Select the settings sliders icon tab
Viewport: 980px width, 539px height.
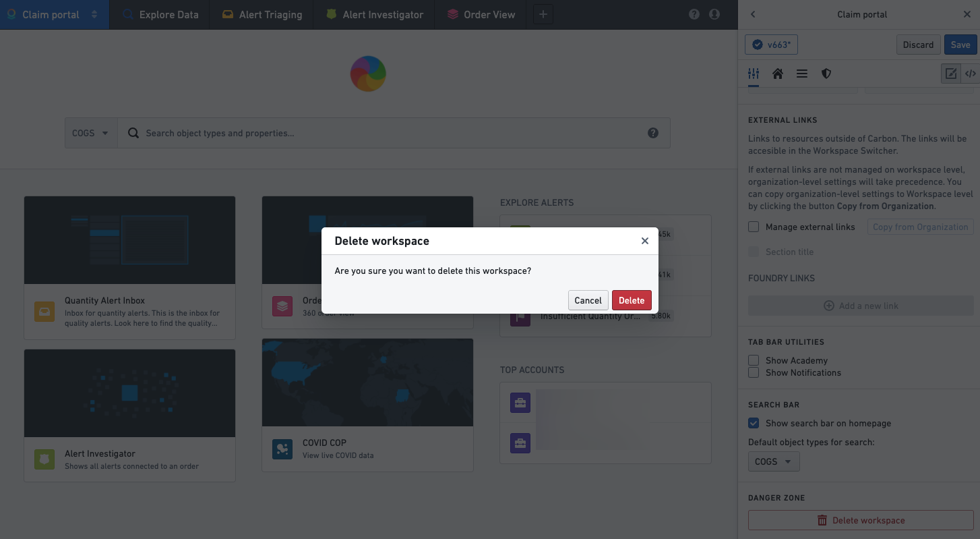tap(754, 74)
